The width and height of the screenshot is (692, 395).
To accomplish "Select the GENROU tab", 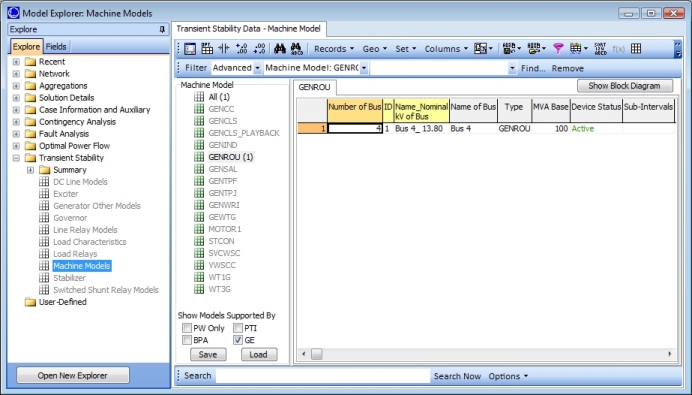I will pyautogui.click(x=314, y=87).
